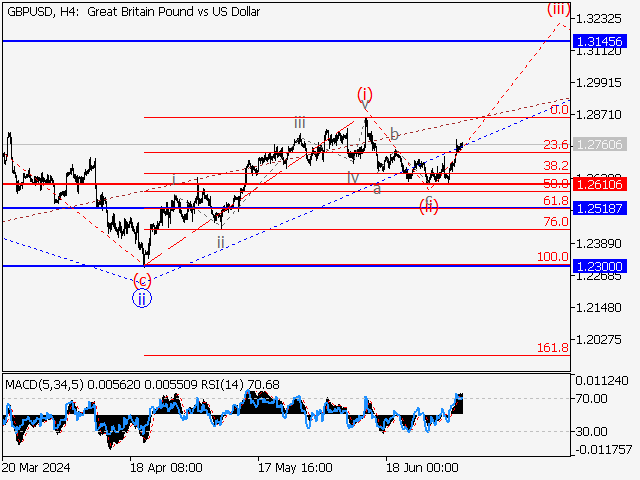Screen dimensions: 640x480
Task: Select the Fibonacci 76.0 level label
Action: tap(556, 221)
